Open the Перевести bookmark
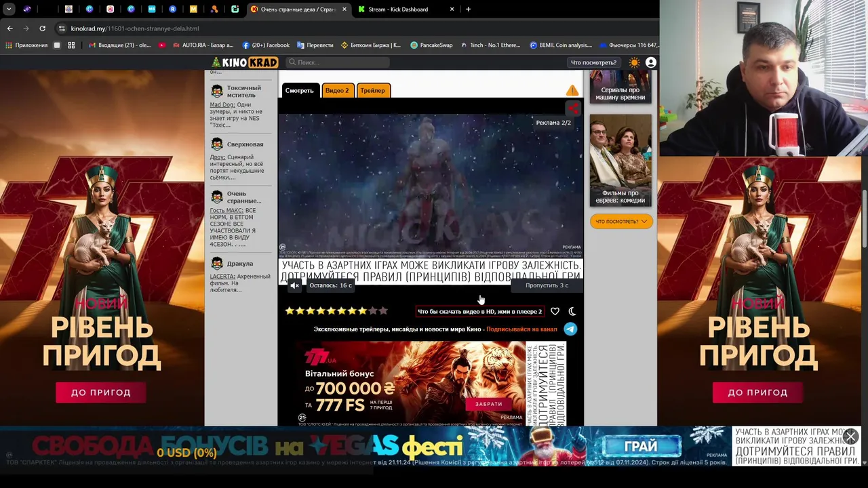The image size is (868, 488). click(x=315, y=45)
